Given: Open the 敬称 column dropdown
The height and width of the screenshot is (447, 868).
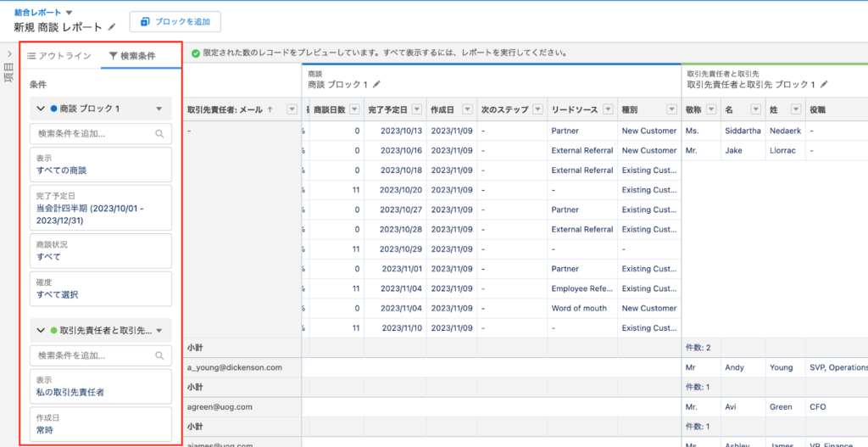Looking at the screenshot, I should click(712, 109).
